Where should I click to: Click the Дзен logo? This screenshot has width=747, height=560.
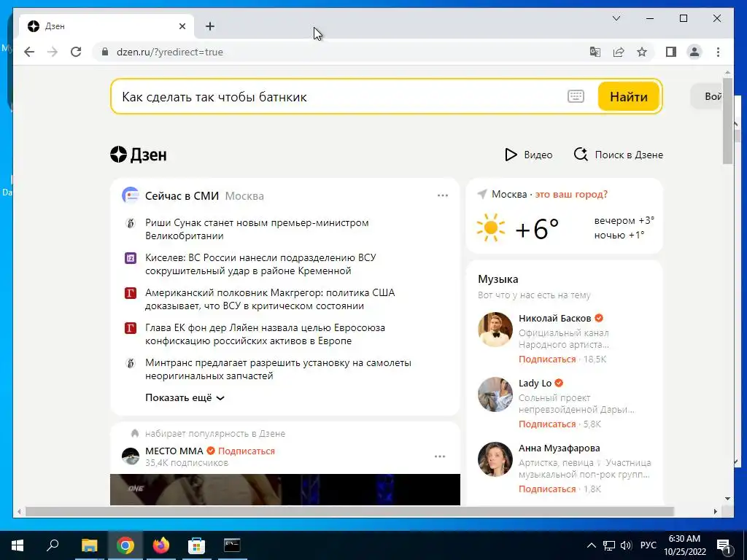coord(139,155)
